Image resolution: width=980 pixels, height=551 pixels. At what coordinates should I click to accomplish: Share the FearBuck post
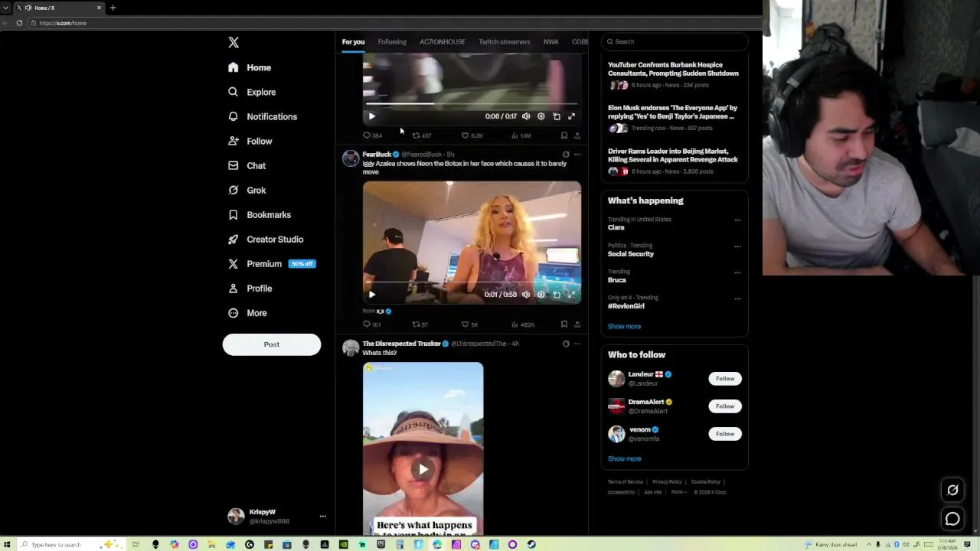tap(577, 324)
